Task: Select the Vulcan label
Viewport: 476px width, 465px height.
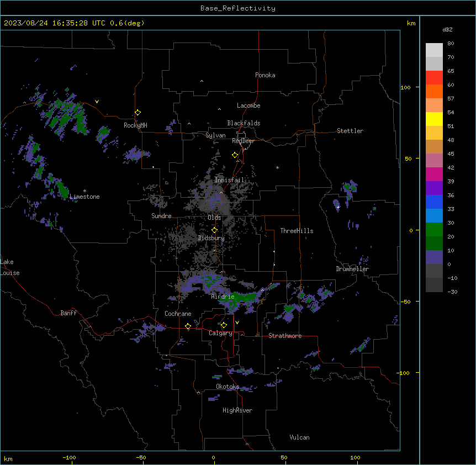Action: point(299,437)
